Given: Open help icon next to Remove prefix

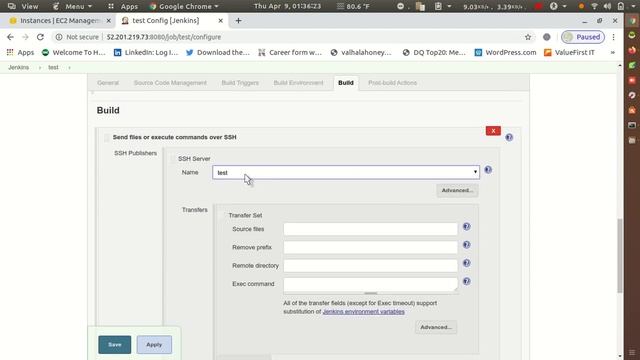Looking at the screenshot, I should 467,245.
